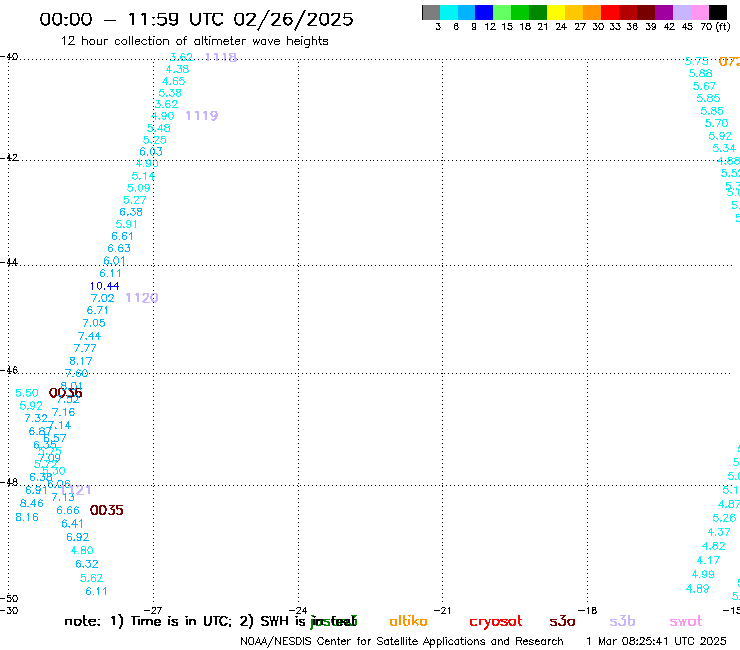Screen dimensions: 740x650
Task: Select the dark blue swatch above 12 ft
Action: [x=484, y=12]
